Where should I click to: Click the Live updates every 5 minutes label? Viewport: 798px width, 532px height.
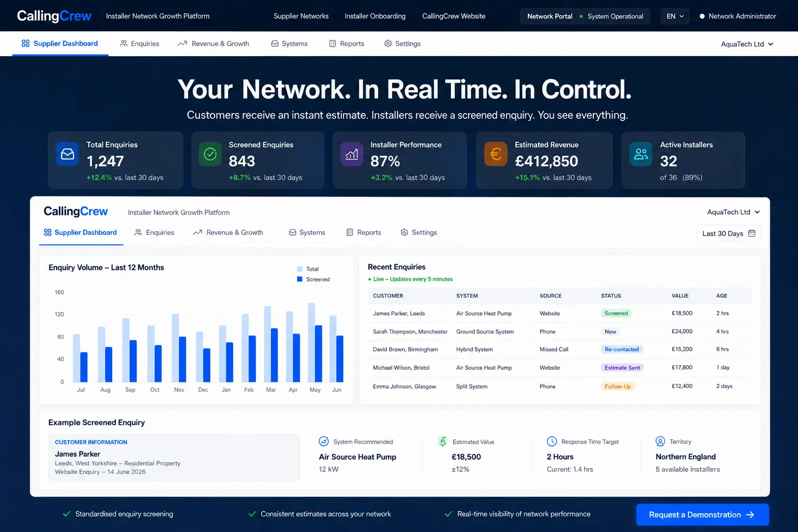pyautogui.click(x=410, y=279)
